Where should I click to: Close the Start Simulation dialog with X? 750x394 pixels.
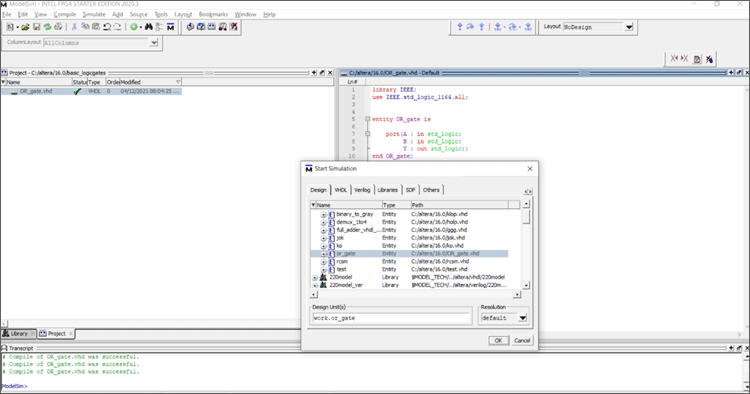529,169
